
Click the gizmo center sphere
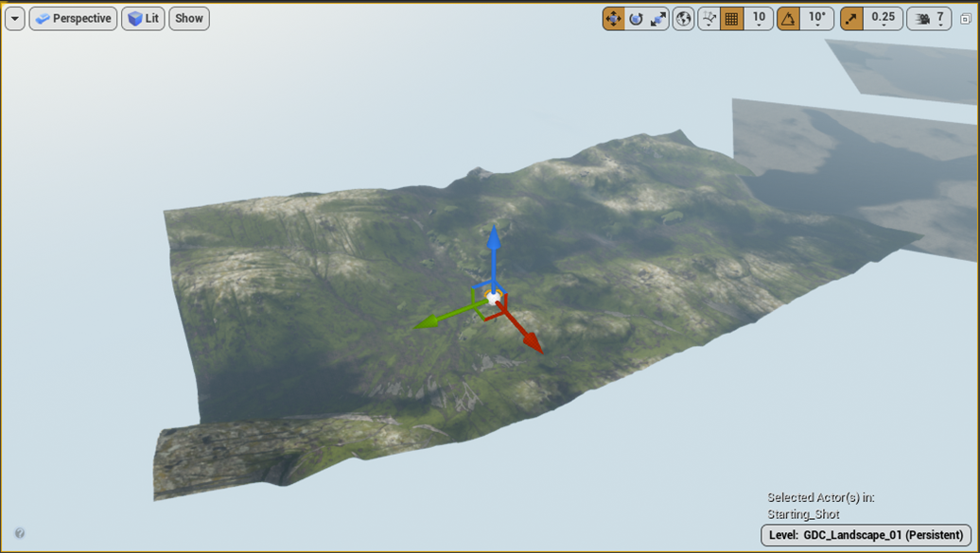coord(493,298)
